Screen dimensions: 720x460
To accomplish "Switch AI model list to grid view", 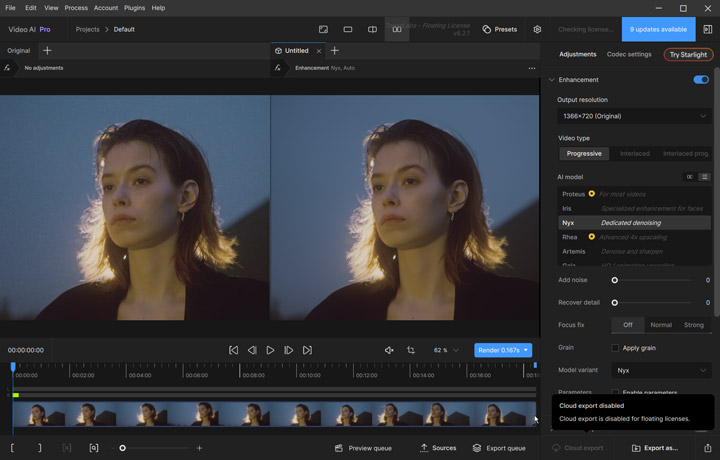I will [x=690, y=177].
